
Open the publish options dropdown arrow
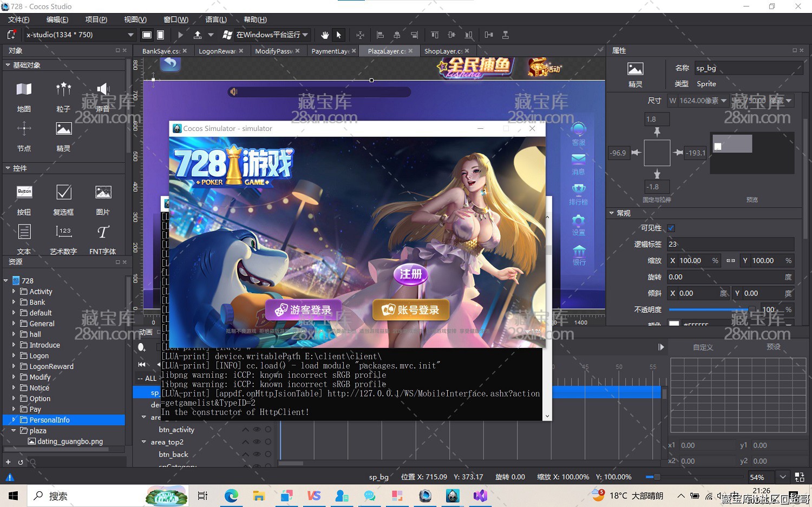coord(211,35)
